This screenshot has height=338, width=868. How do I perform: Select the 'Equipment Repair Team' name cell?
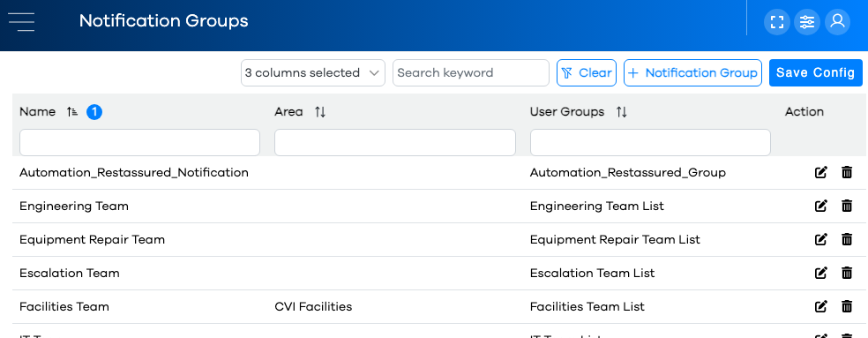tap(92, 239)
